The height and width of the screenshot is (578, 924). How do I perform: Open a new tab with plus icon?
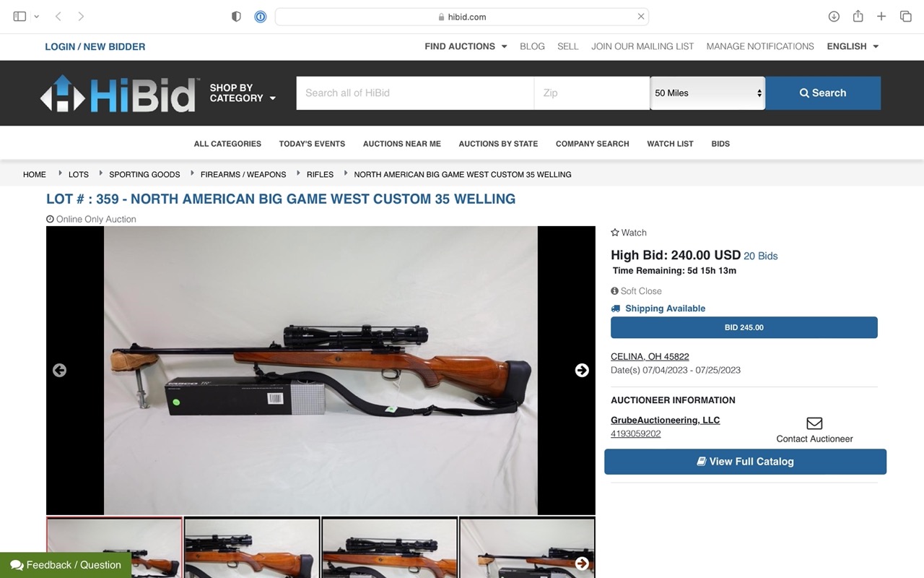coord(881,16)
